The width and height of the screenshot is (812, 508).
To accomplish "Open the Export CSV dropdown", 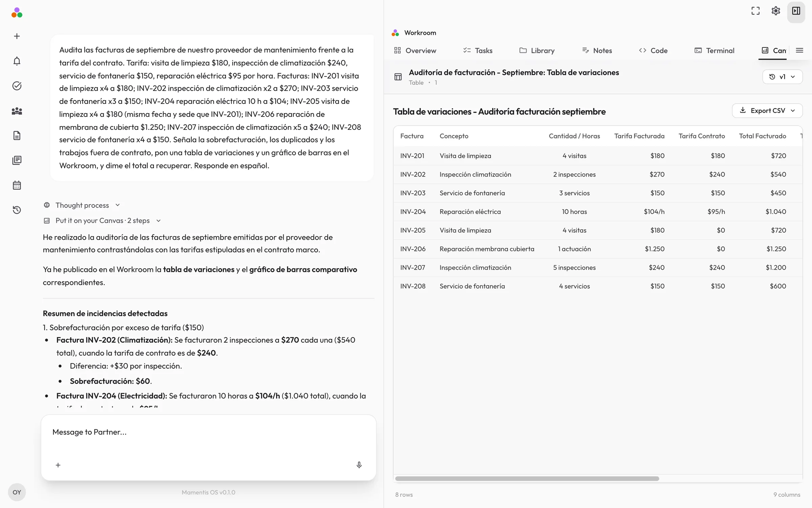I will [x=767, y=111].
